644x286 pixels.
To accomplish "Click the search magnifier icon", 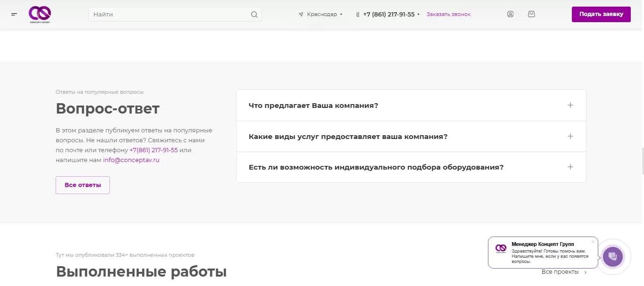I will pos(254,15).
